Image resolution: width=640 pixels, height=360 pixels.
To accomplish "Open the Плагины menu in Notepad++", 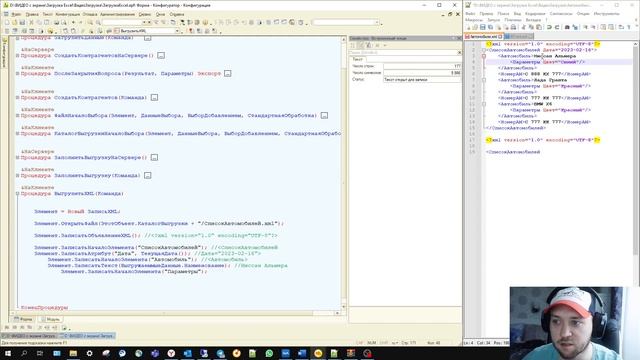I will 513,20.
